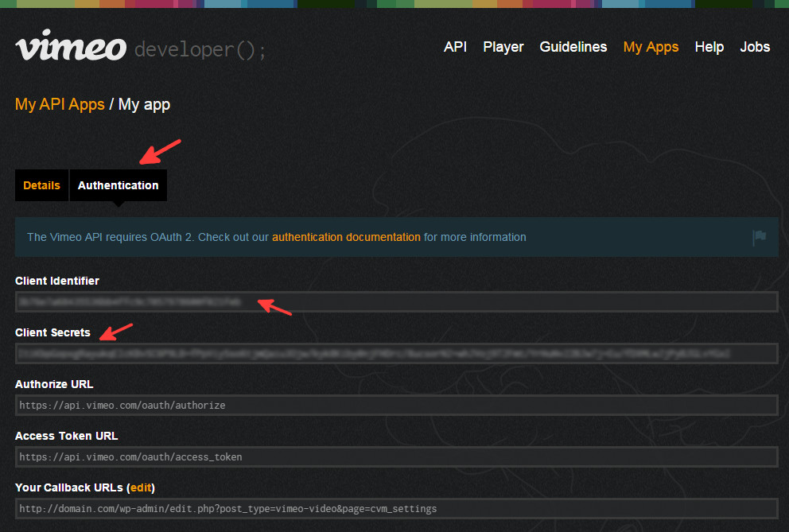This screenshot has width=789, height=532.
Task: Click the developer(); header text
Action: pyautogui.click(x=200, y=50)
